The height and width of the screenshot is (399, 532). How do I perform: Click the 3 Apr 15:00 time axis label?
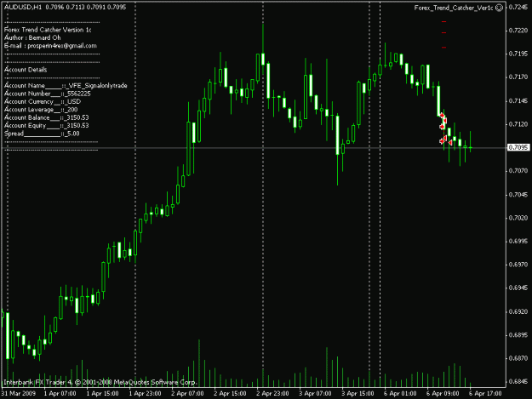point(358,394)
